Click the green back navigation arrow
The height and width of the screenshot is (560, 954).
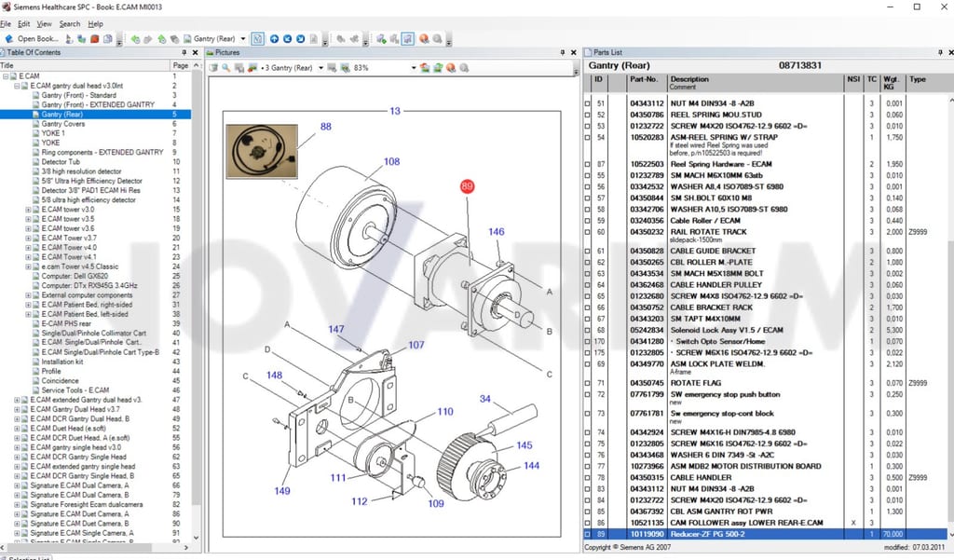pos(135,39)
